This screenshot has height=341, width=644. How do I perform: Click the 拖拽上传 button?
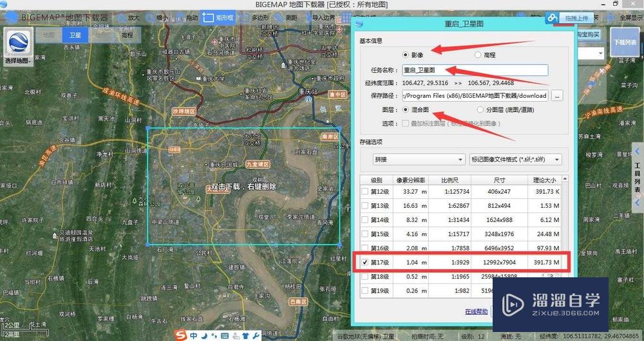(576, 18)
